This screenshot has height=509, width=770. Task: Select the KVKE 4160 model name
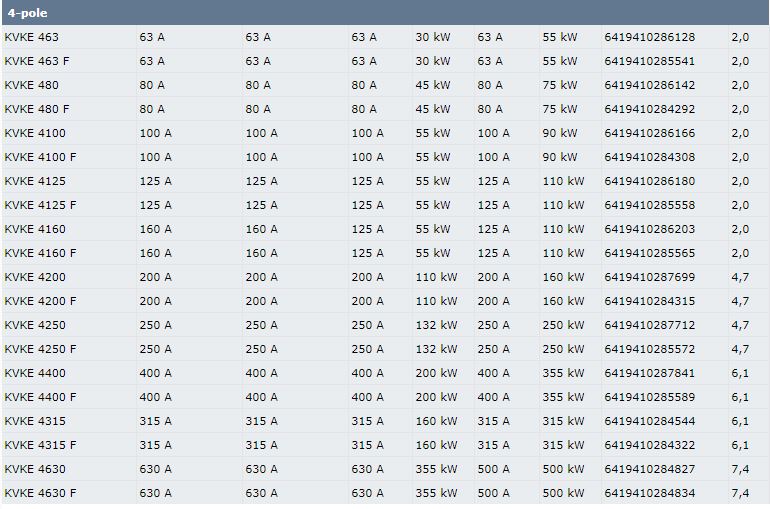click(35, 230)
